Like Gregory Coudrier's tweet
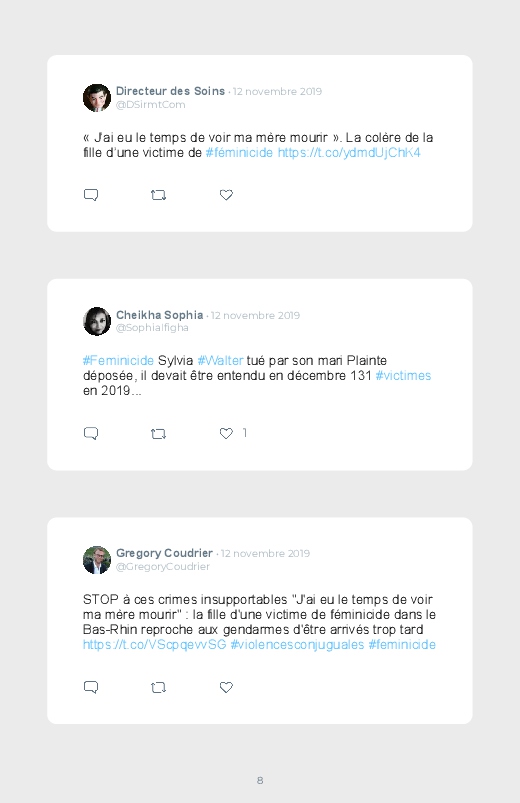The height and width of the screenshot is (803, 520). (226, 687)
